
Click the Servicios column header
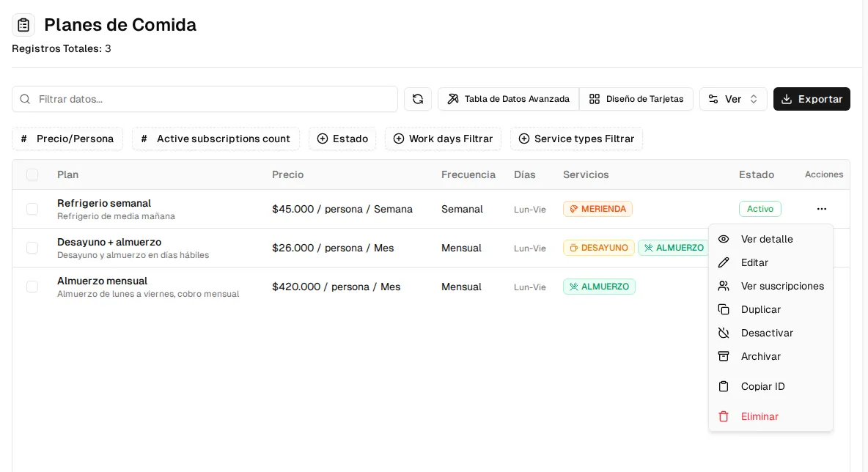[x=586, y=175]
